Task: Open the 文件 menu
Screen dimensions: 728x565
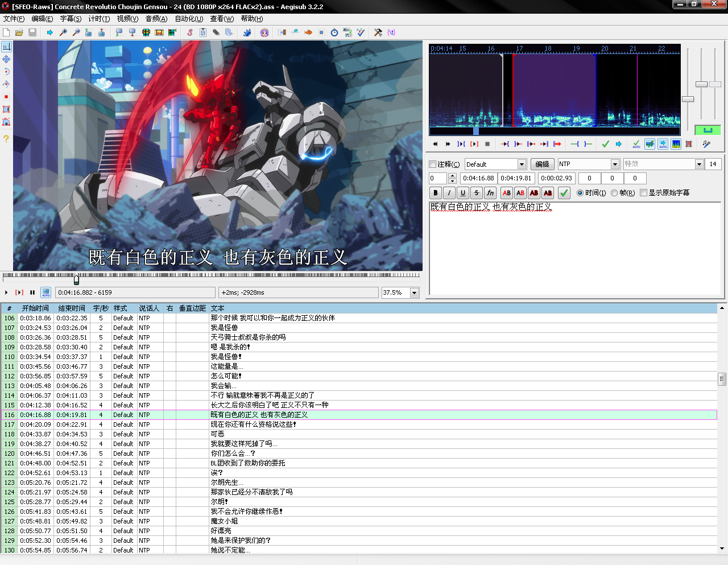Action: click(x=14, y=19)
